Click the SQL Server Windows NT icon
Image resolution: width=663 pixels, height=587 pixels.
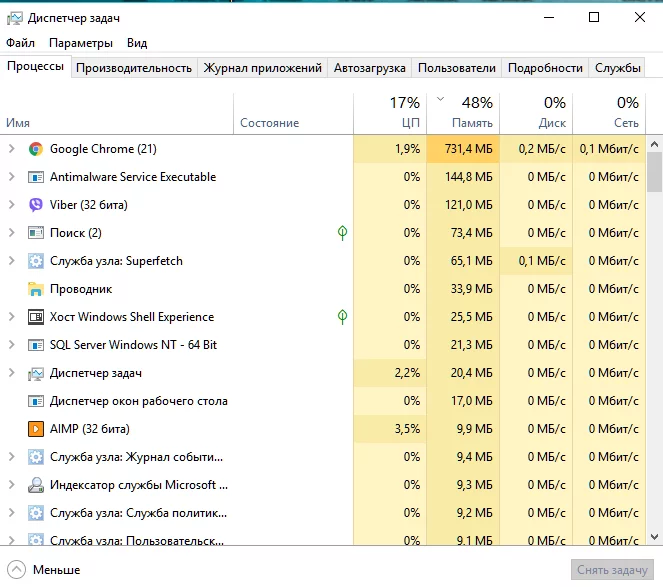[36, 345]
